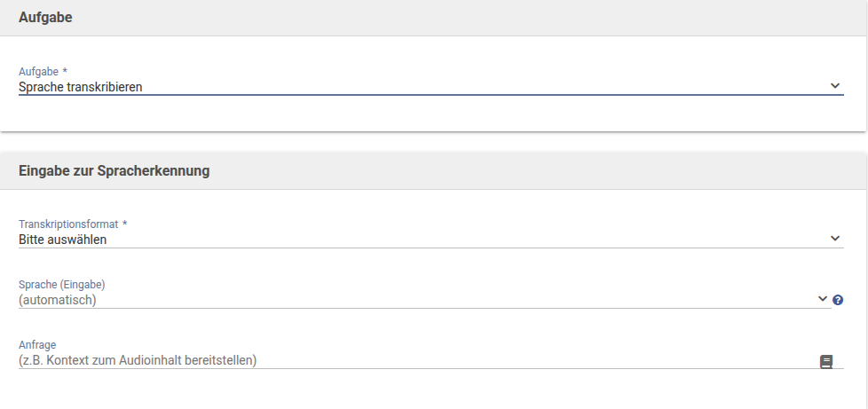Click the required asterisk next to Transkriptionsformat
Viewport: 868px width, 409px height.
click(x=125, y=224)
